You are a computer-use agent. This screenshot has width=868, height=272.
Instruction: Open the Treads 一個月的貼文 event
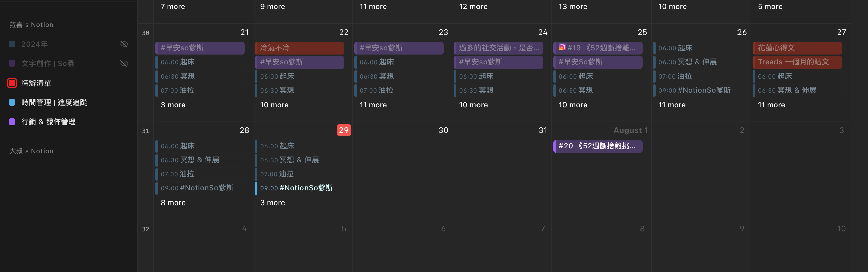[797, 62]
